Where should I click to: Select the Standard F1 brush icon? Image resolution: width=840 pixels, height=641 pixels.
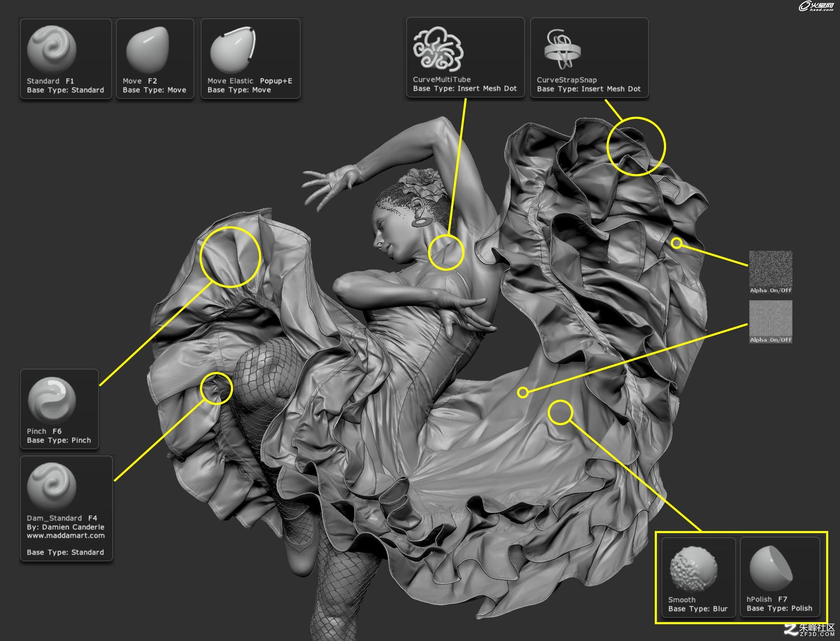[x=52, y=50]
